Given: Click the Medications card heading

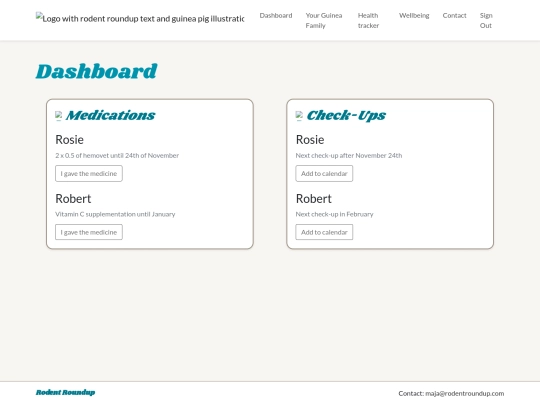Looking at the screenshot, I should [111, 115].
